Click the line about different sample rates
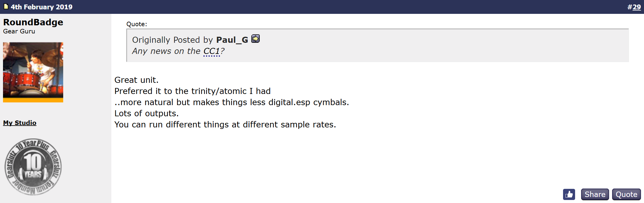This screenshot has height=203, width=644. 225,125
